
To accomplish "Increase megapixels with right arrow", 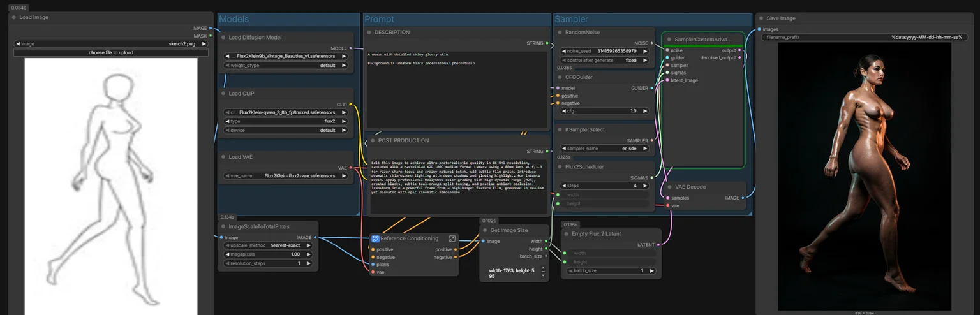I will point(308,254).
